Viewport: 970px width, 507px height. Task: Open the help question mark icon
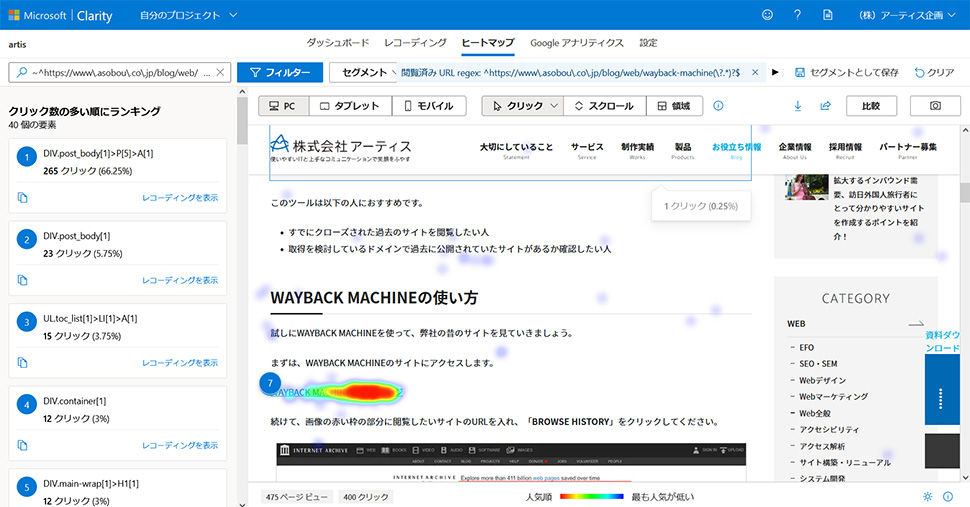797,15
